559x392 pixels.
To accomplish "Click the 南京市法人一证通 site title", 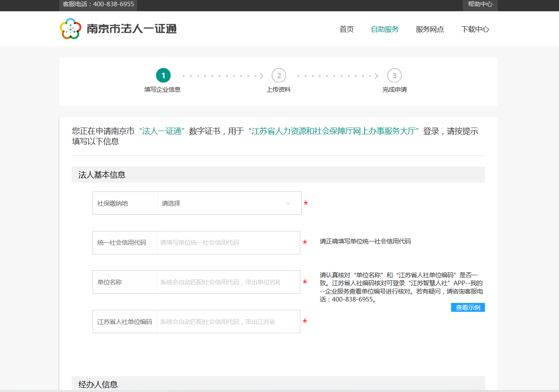I will [x=131, y=29].
